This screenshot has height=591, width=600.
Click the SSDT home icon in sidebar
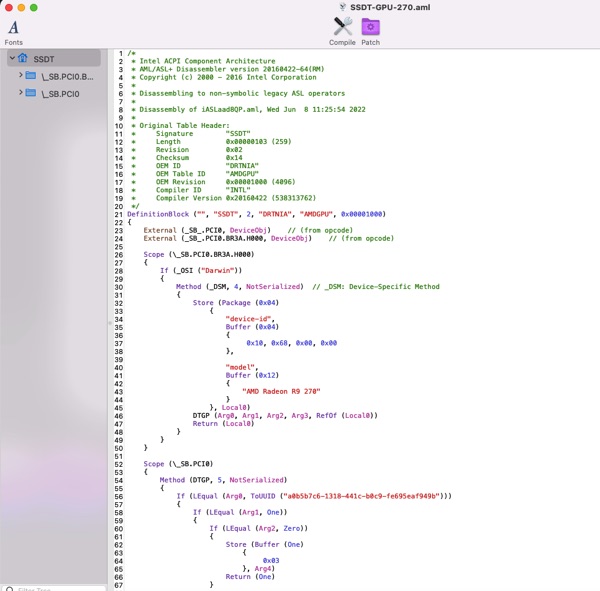click(x=23, y=59)
